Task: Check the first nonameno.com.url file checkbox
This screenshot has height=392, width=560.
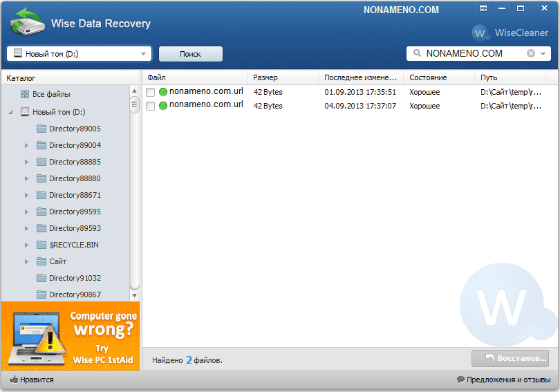Action: point(151,92)
